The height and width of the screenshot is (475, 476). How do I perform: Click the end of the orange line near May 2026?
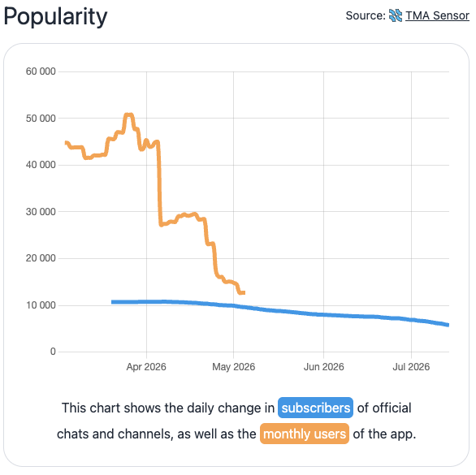point(243,292)
